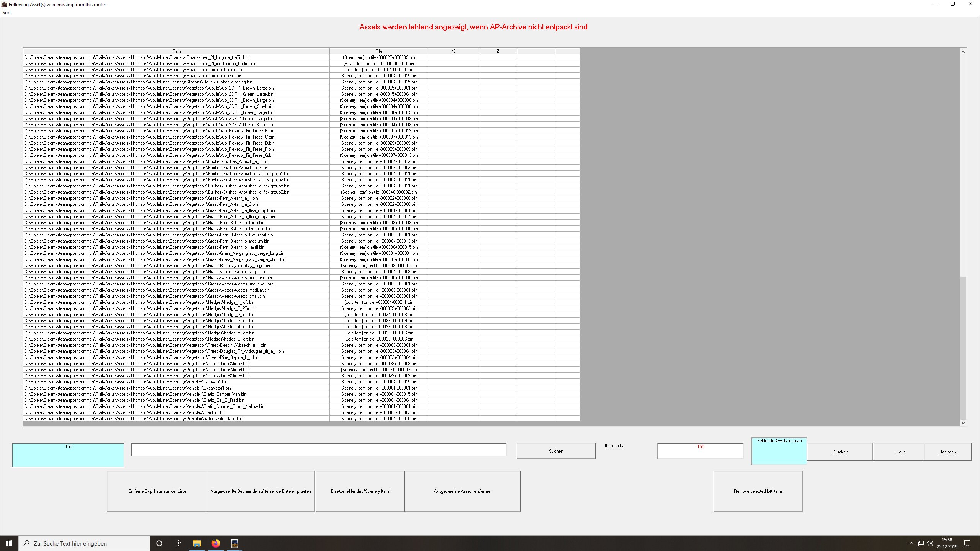Image resolution: width=980 pixels, height=551 pixels.
Task: Open File Explorer from the taskbar
Action: coord(197,543)
